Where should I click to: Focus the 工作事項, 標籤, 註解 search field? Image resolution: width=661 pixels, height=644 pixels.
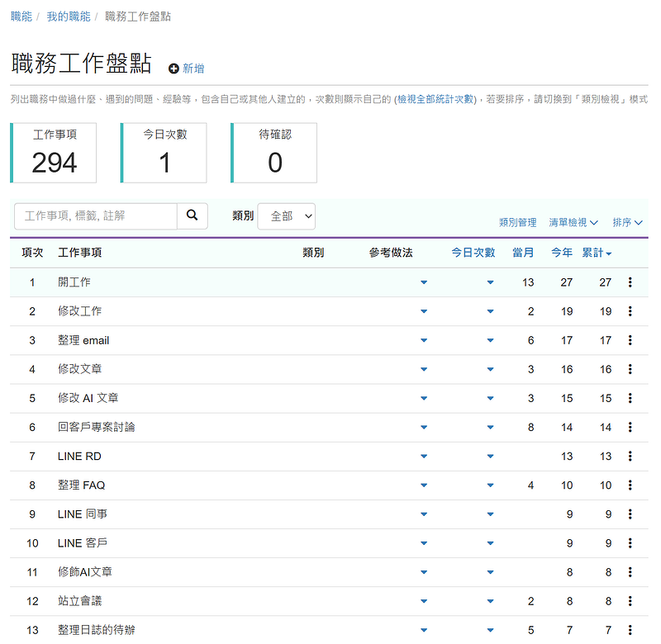(x=96, y=216)
